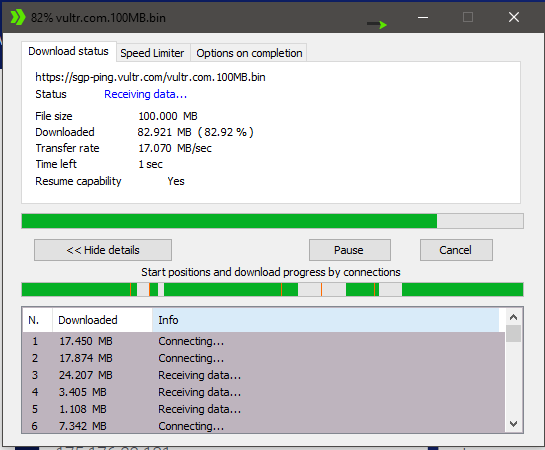Click the download URL text

150,77
